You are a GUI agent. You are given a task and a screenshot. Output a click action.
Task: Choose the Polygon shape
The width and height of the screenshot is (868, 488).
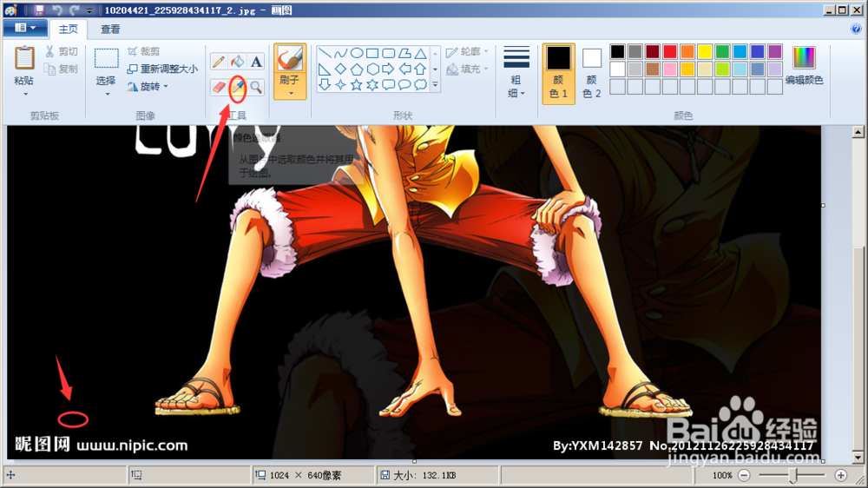[404, 53]
